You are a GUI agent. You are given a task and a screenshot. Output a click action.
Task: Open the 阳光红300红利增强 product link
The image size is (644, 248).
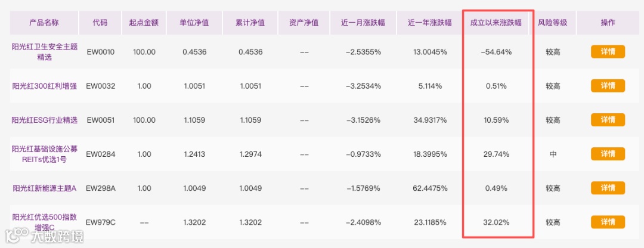44,86
